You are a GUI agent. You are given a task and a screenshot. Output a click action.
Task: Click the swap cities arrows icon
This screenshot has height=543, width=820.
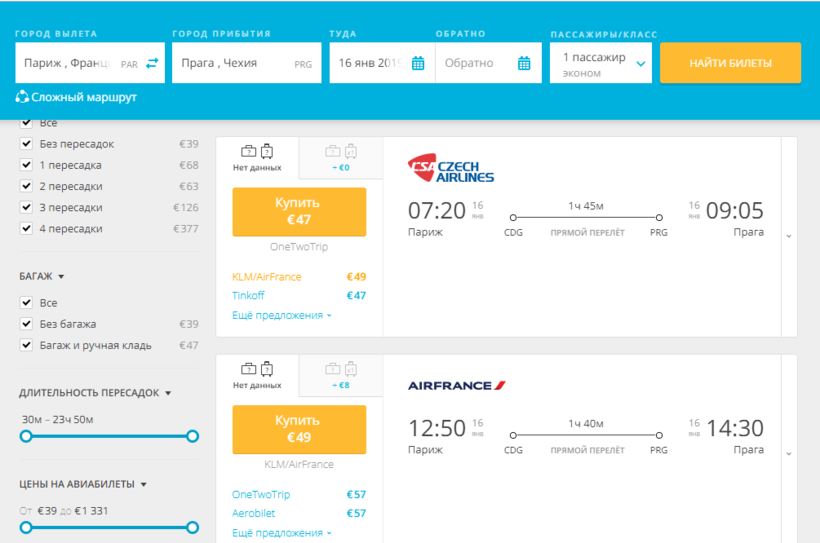(152, 63)
